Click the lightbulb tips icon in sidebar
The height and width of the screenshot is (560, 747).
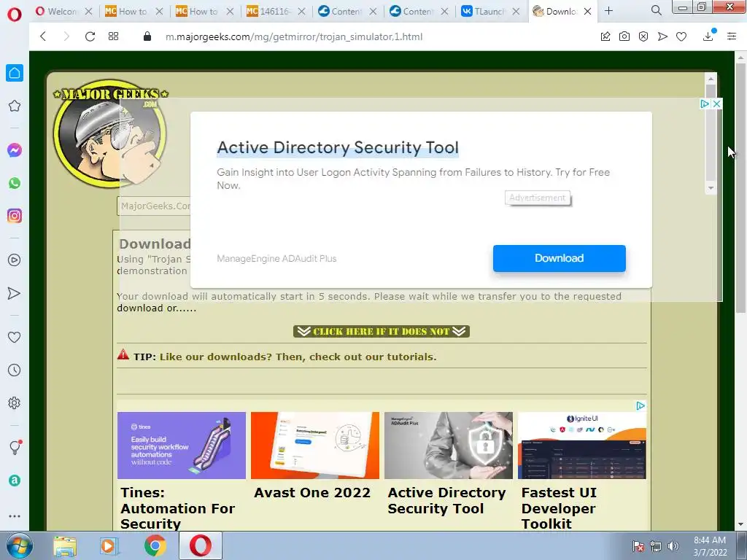click(x=15, y=447)
